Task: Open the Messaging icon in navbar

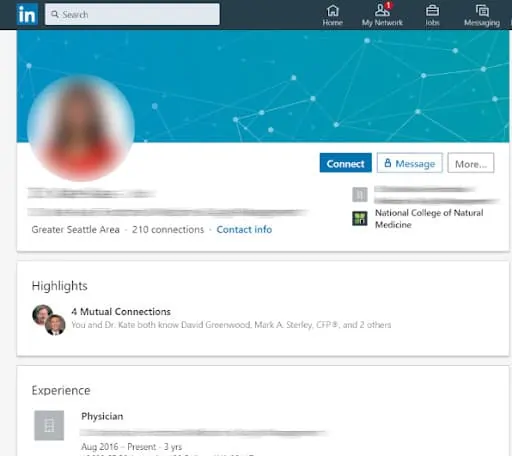Action: [482, 15]
